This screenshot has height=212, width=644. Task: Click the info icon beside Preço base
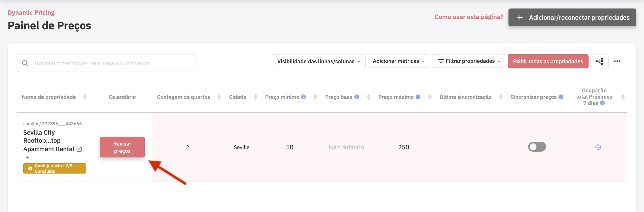[x=357, y=97]
